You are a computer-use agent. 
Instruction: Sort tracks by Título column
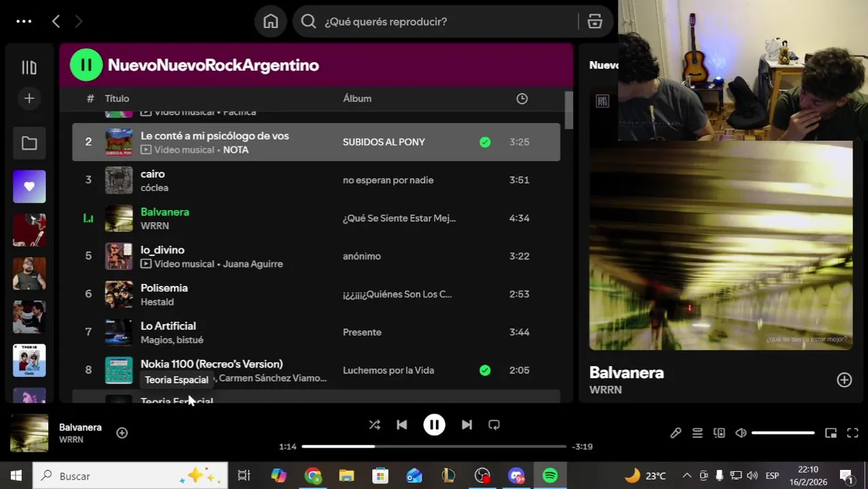click(x=117, y=98)
